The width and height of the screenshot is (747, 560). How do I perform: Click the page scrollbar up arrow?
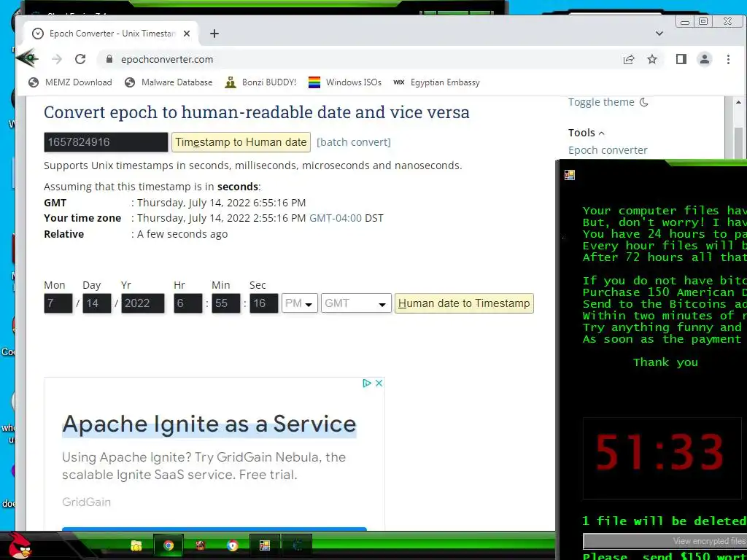[738, 102]
